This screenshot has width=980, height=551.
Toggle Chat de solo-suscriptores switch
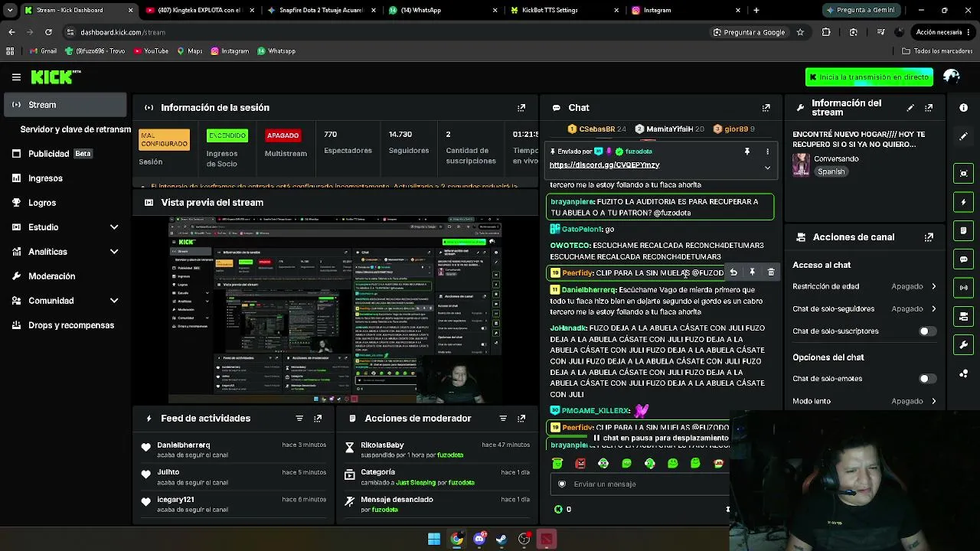click(926, 331)
